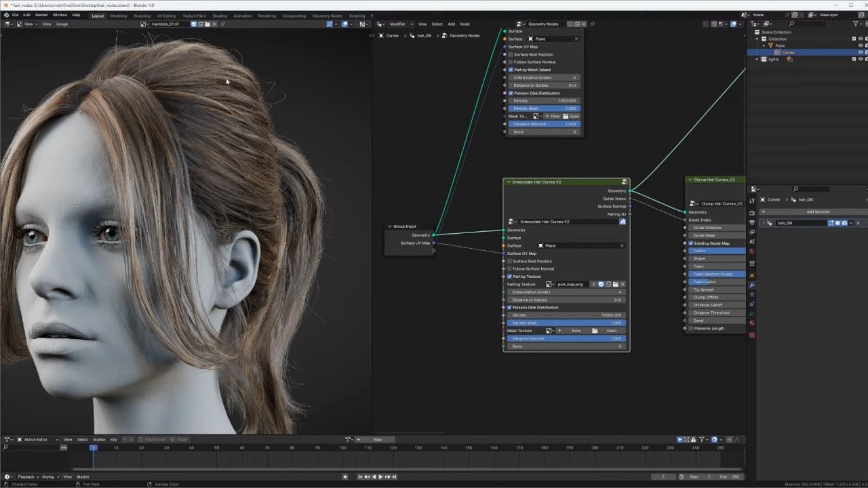868x488 pixels.
Task: Click the shield fake-user icon beside part_map.png
Action: click(x=601, y=285)
